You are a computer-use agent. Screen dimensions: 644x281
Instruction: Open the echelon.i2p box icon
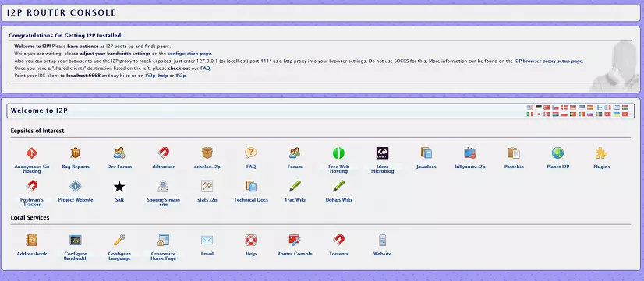coord(207,153)
